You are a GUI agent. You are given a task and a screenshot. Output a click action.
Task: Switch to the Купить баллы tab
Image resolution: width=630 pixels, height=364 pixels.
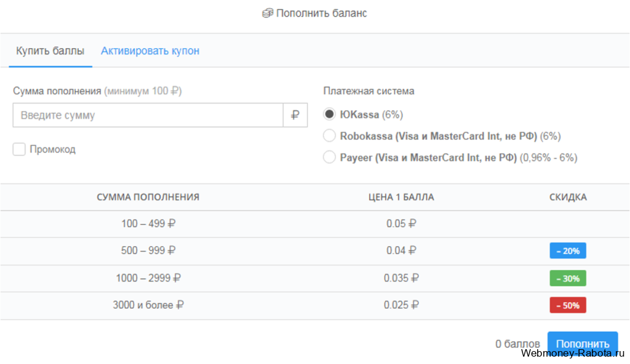pyautogui.click(x=50, y=51)
